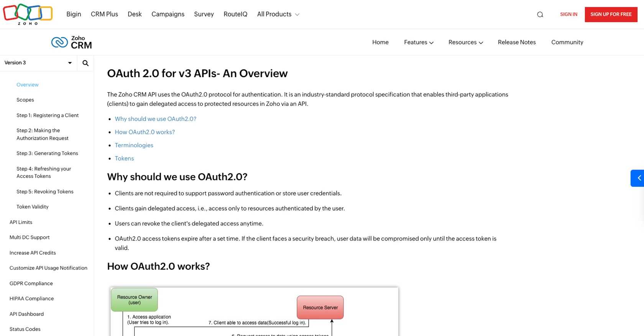This screenshot has height=336, width=644.
Task: Click the SIGN IN link
Action: 568,15
